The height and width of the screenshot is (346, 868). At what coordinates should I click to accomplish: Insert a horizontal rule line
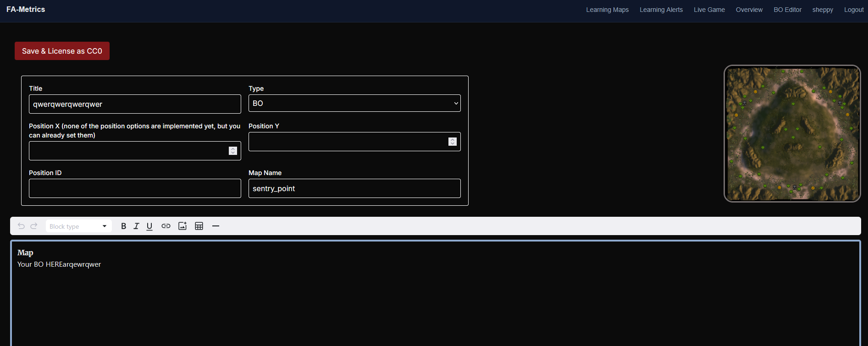(216, 226)
